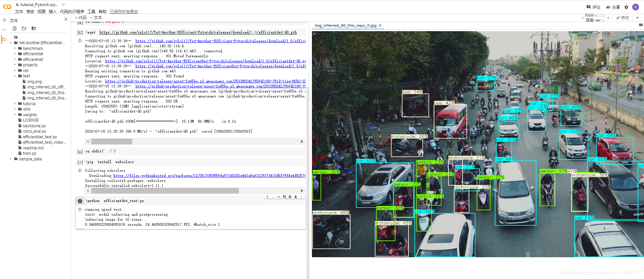Open Colab settings gear in header
644x279 pixels.
(626, 7)
